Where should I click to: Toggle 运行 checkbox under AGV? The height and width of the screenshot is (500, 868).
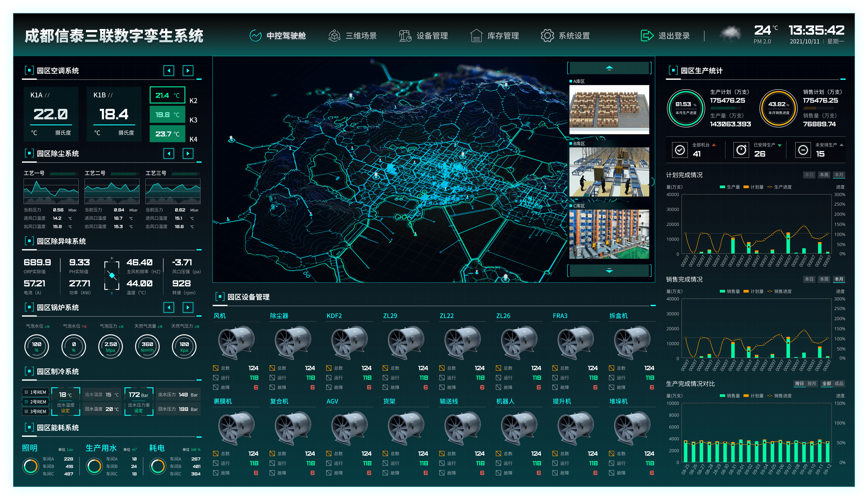(329, 463)
